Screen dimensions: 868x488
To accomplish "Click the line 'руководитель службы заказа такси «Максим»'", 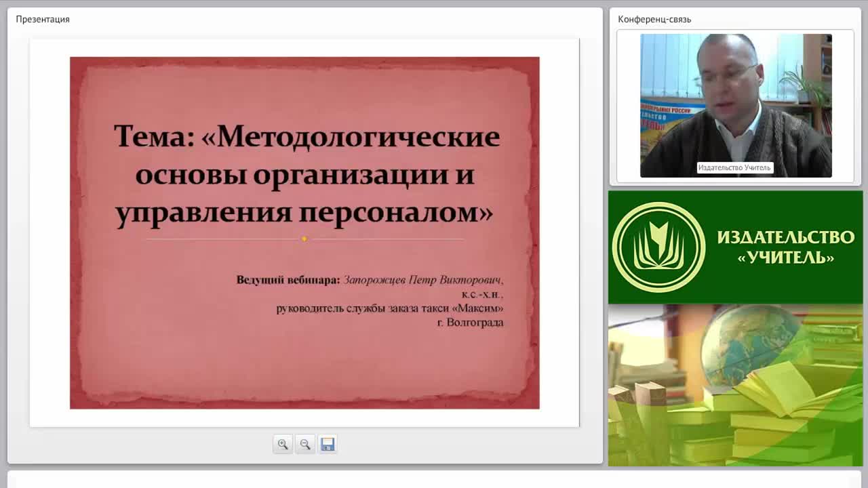I will (x=390, y=308).
